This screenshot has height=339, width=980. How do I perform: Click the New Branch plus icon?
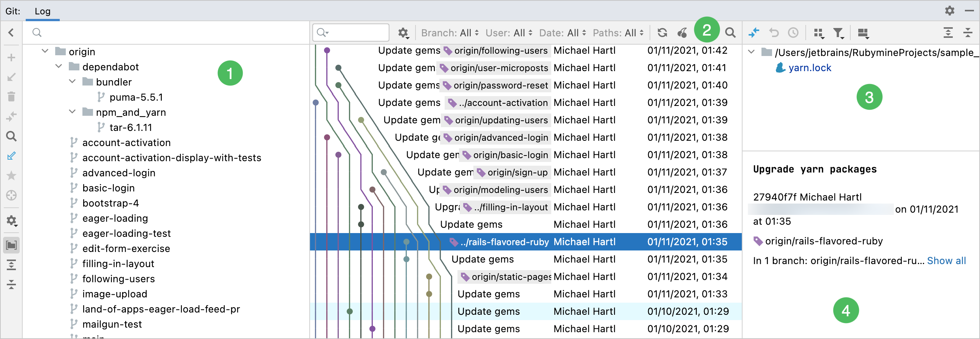tap(11, 58)
